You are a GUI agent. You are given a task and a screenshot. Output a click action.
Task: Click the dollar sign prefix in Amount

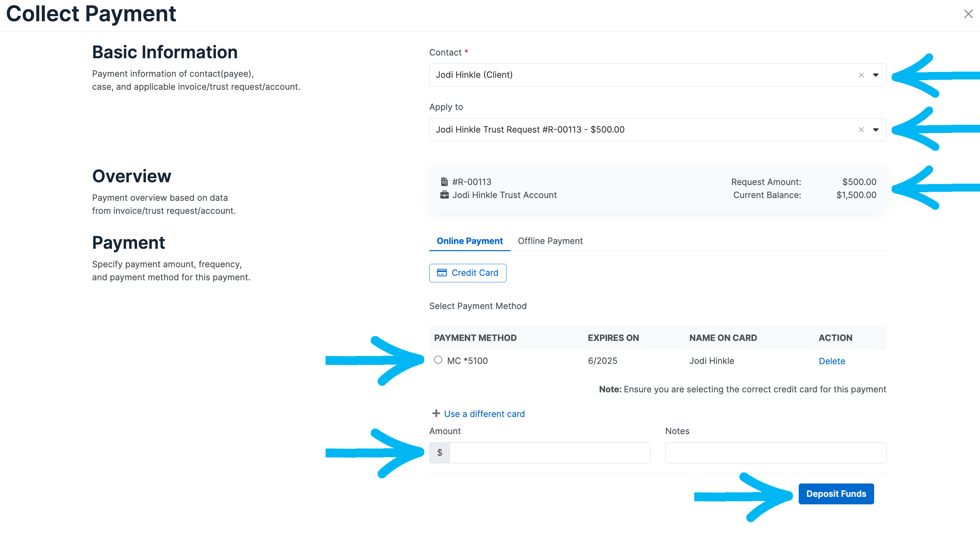click(439, 453)
